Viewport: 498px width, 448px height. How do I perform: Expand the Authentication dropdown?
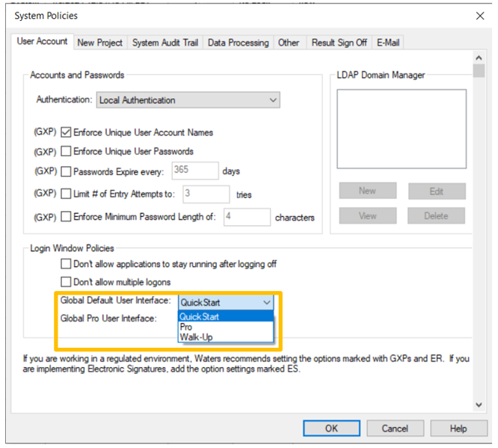(272, 100)
